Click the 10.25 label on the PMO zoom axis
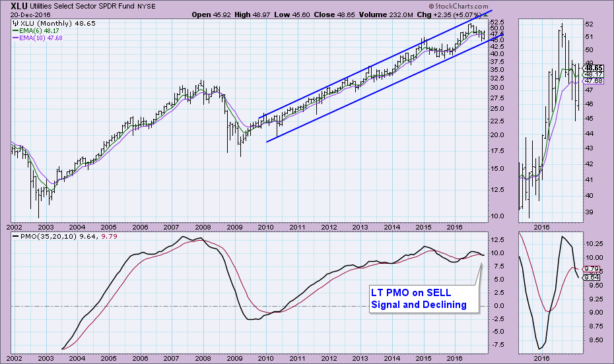The width and height of the screenshot is (614, 364). (594, 243)
